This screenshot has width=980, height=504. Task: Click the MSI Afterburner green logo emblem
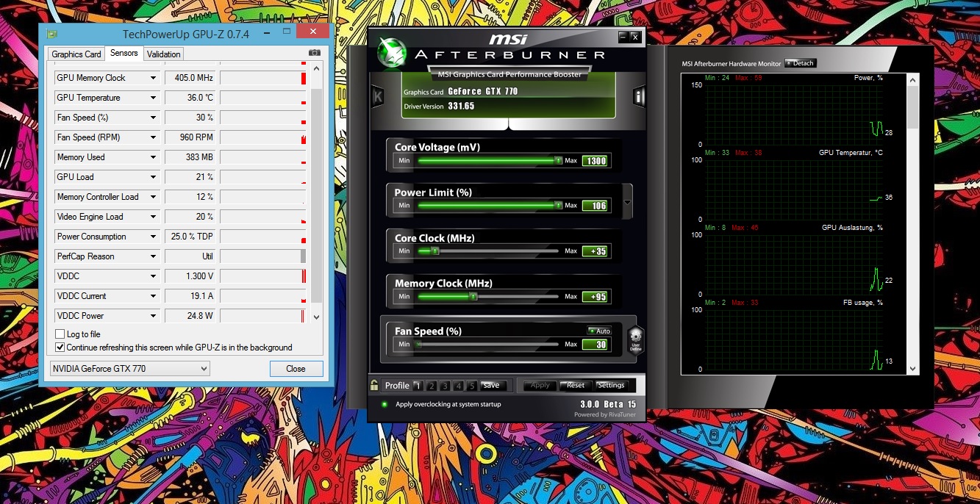point(392,51)
